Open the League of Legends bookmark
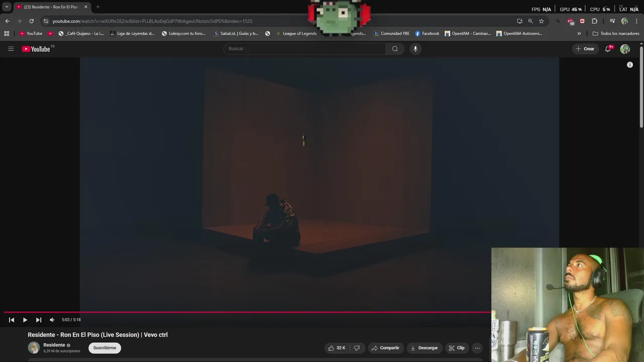The height and width of the screenshot is (362, 644). pyautogui.click(x=296, y=34)
